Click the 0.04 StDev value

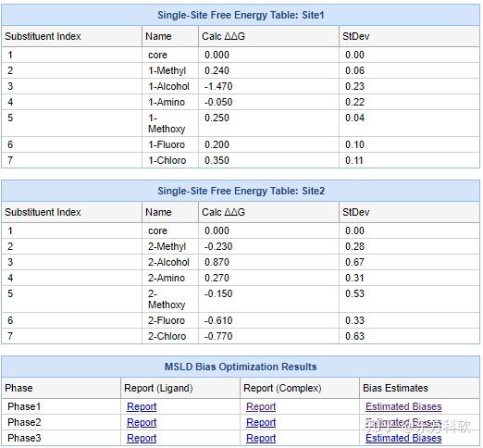[x=354, y=118]
